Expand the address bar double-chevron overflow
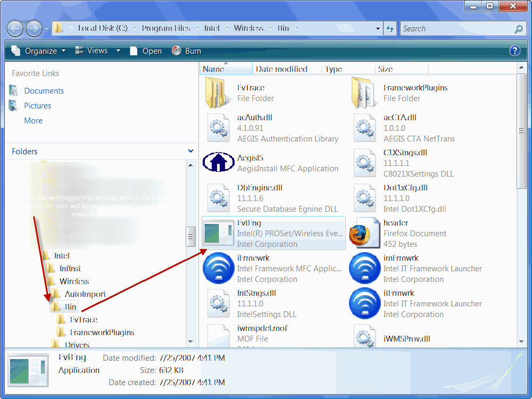This screenshot has width=532, height=399. (x=71, y=28)
